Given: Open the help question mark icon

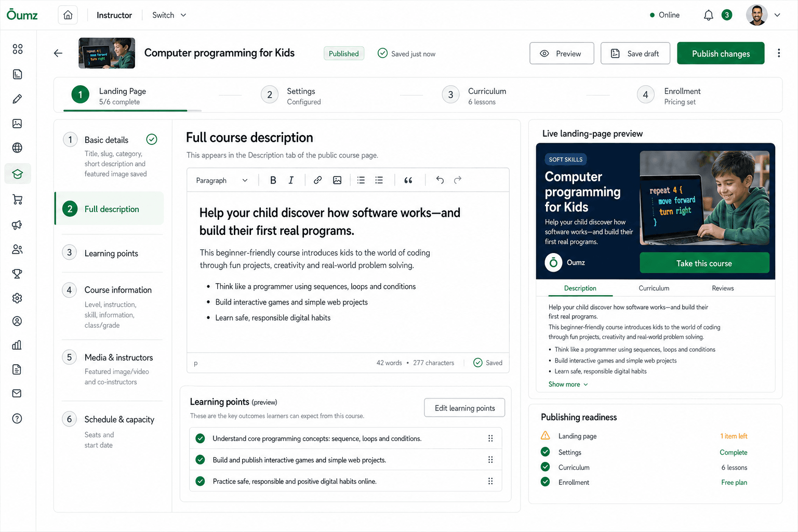Looking at the screenshot, I should coord(17,419).
